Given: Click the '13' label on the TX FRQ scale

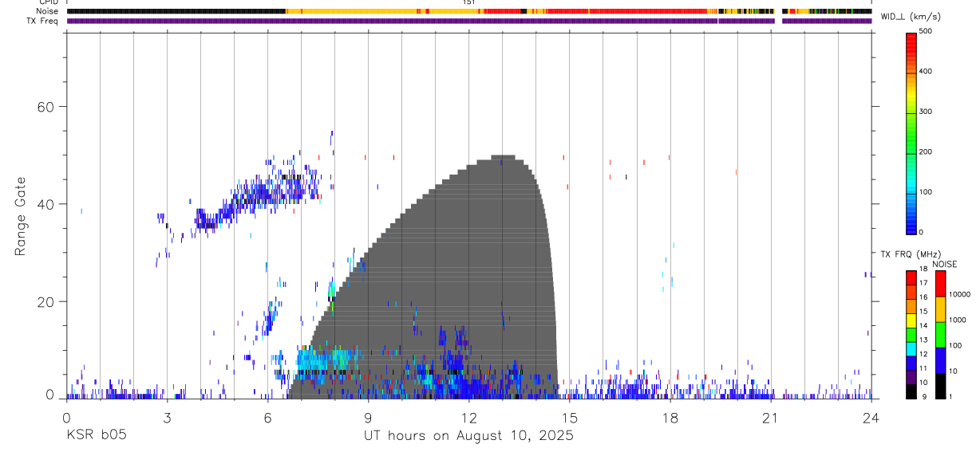Looking at the screenshot, I should 923,340.
